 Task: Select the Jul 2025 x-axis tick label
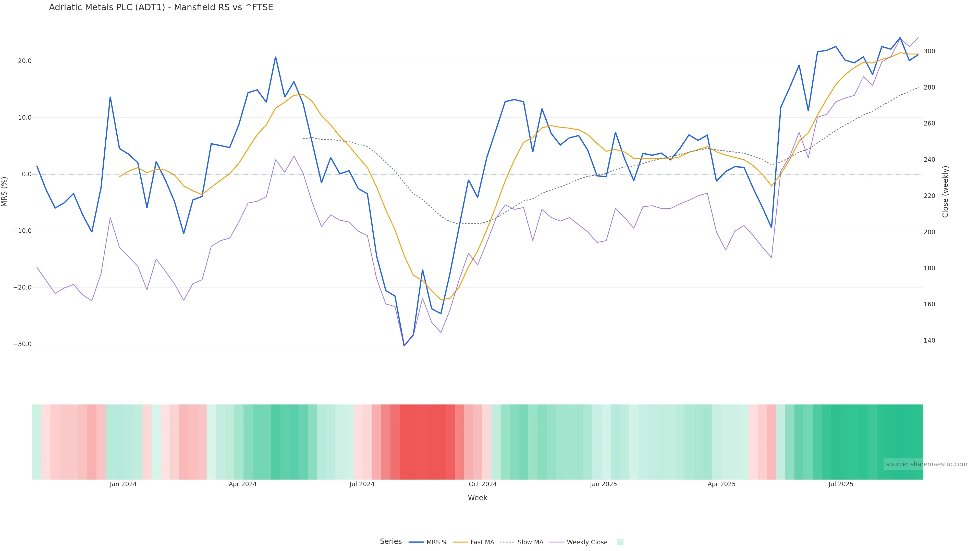[841, 484]
